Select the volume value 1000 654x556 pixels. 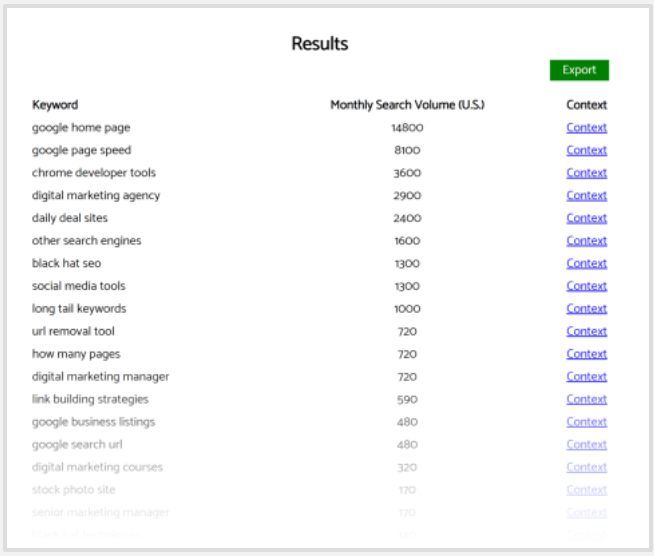click(x=407, y=309)
